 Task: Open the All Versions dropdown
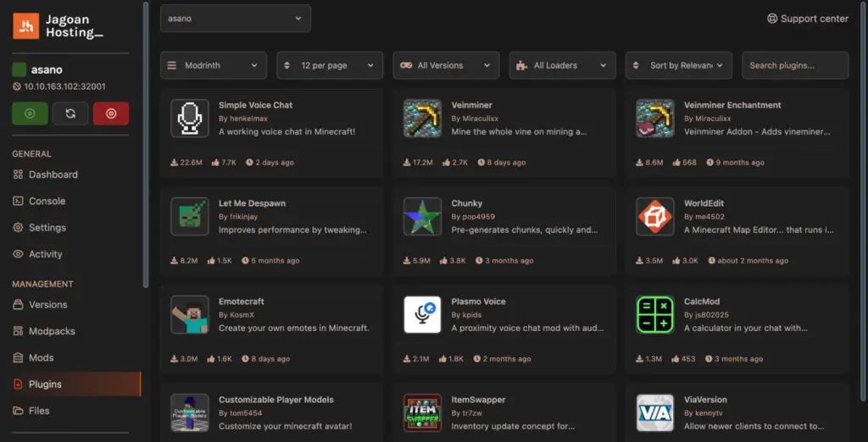coord(446,65)
